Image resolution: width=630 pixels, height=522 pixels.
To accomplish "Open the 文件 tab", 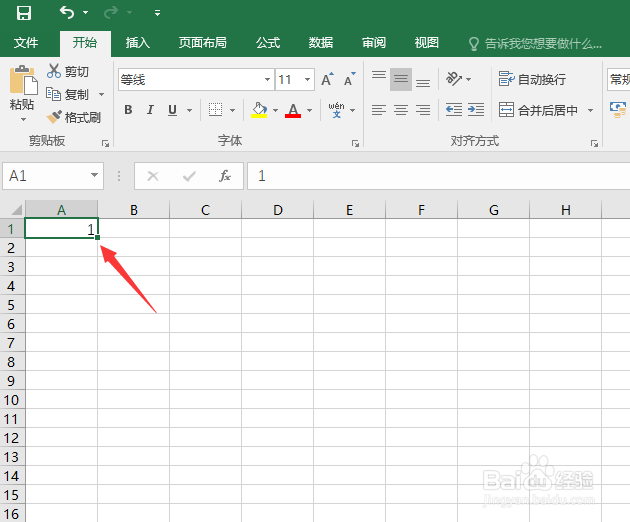I will [x=26, y=43].
